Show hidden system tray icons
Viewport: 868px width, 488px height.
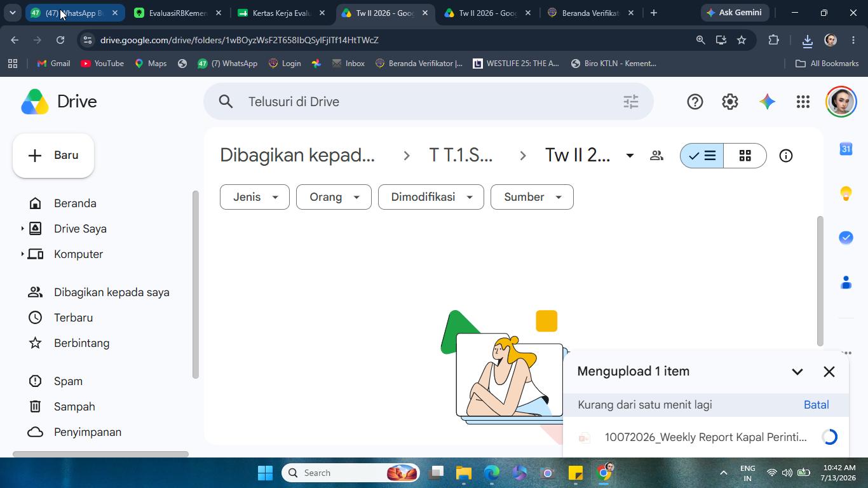point(723,473)
